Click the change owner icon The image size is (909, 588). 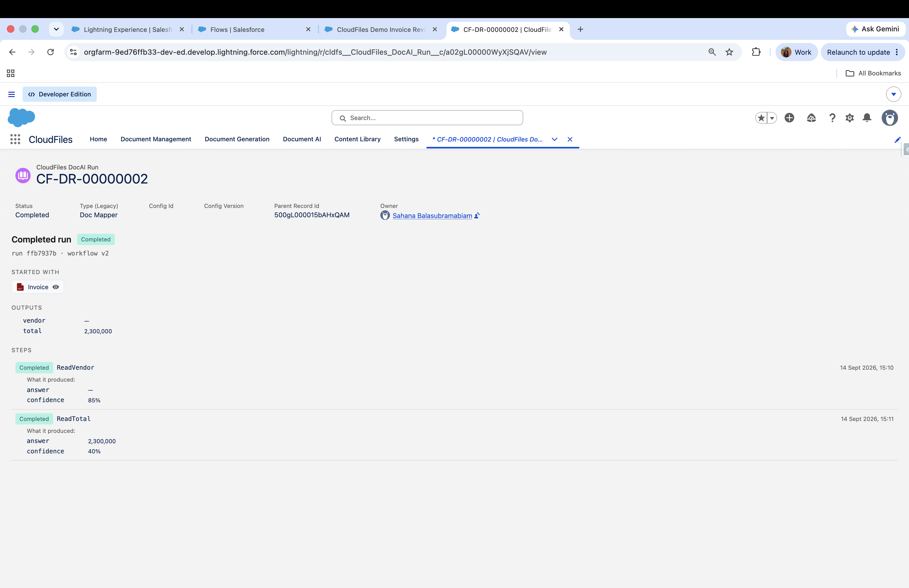(477, 216)
